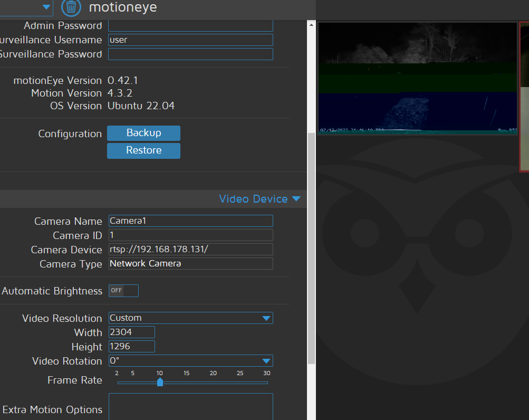
Task: Click the Camera Device rtsp address field
Action: 190,250
